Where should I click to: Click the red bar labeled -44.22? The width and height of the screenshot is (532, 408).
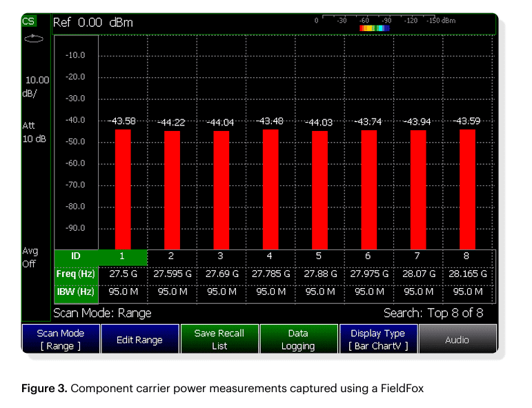tap(172, 190)
